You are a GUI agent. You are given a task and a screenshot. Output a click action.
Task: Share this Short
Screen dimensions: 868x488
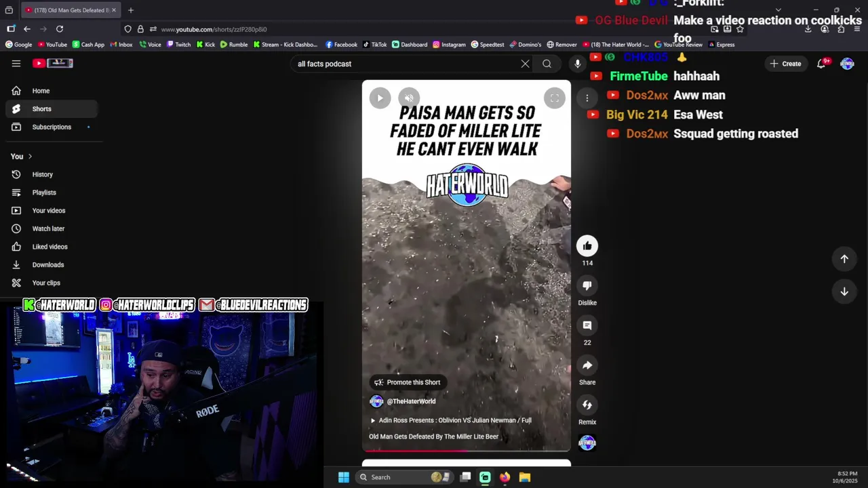coord(587,365)
